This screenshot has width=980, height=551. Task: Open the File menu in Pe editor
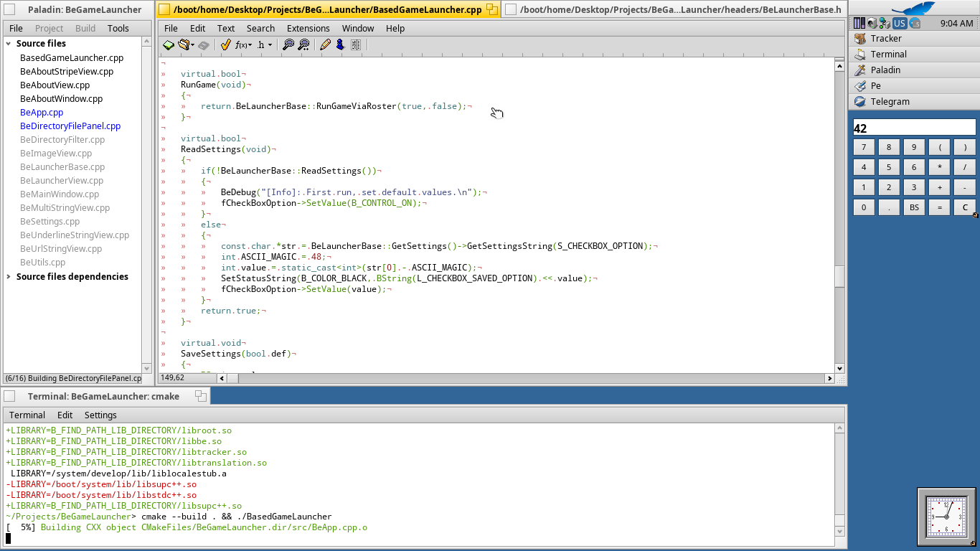coord(171,29)
